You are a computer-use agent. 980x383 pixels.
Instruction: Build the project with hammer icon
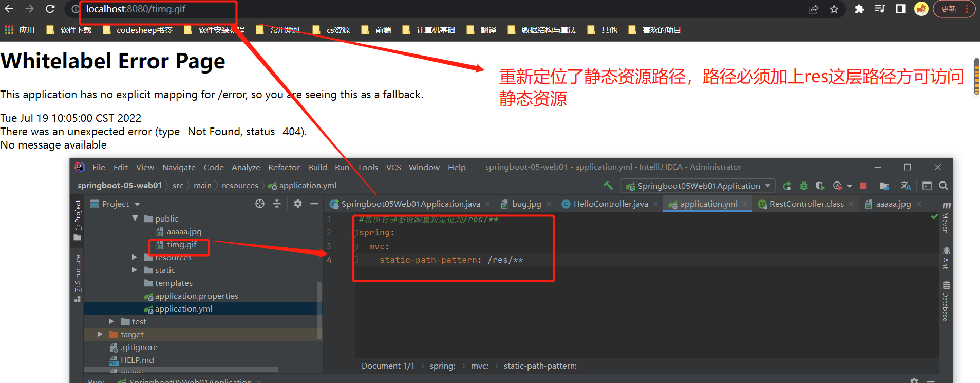608,186
